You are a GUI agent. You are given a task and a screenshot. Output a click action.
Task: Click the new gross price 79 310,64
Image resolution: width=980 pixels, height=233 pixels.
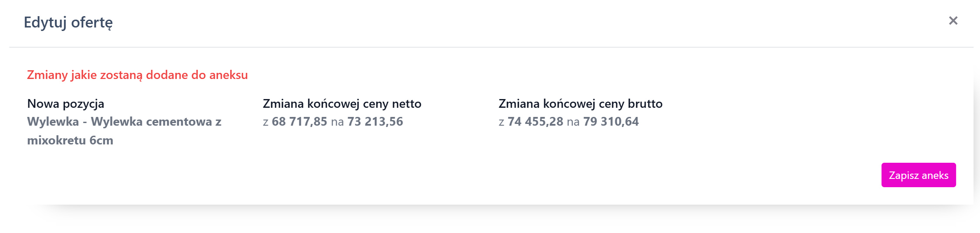(611, 122)
